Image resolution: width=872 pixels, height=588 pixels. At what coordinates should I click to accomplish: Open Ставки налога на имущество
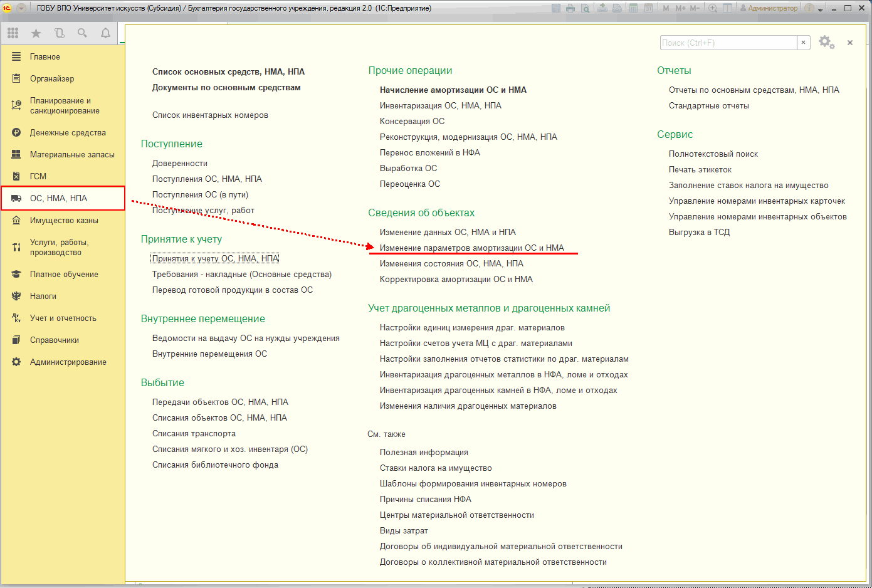pyautogui.click(x=436, y=468)
